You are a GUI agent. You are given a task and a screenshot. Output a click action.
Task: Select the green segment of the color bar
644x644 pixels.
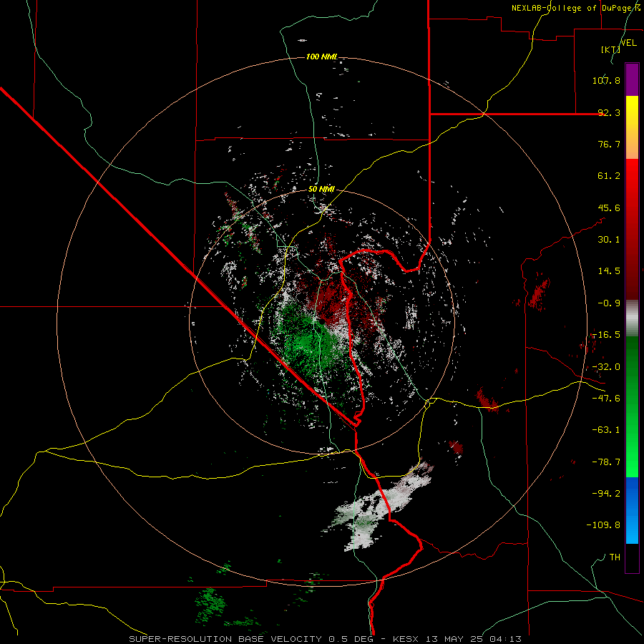[x=632, y=406]
